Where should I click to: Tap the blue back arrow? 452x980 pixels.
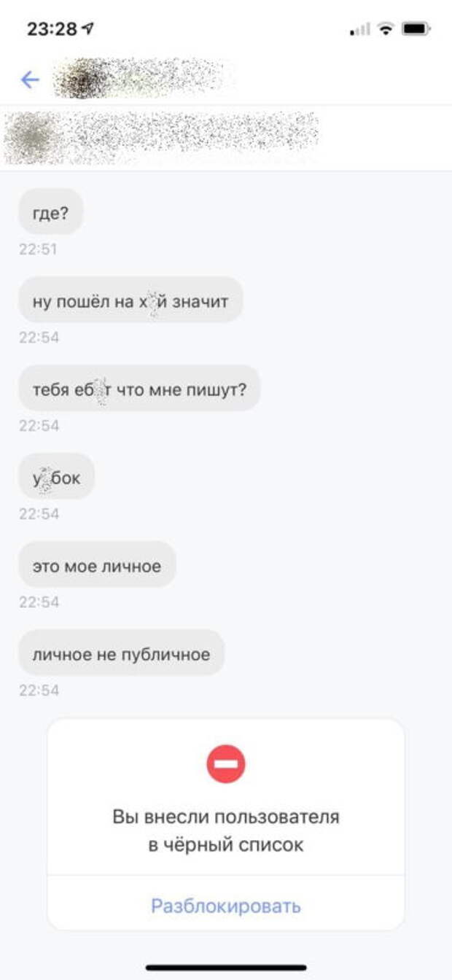click(30, 79)
